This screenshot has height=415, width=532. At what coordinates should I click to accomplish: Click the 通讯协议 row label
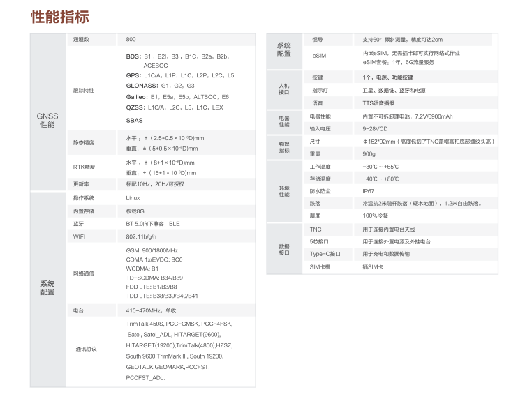pyautogui.click(x=86, y=348)
